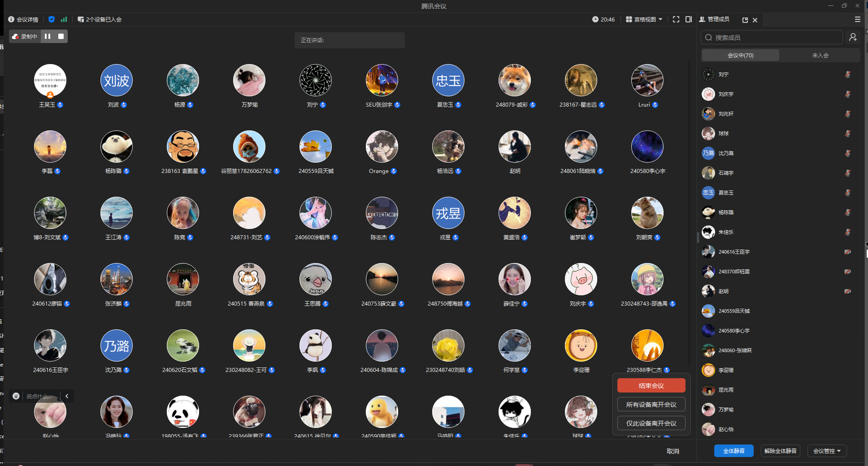
Task: Toggle the camera icon for 240616王臣宇
Action: pos(847,252)
